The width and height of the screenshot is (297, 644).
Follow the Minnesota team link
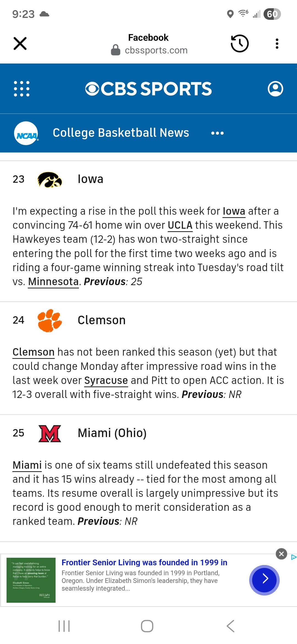point(53,282)
